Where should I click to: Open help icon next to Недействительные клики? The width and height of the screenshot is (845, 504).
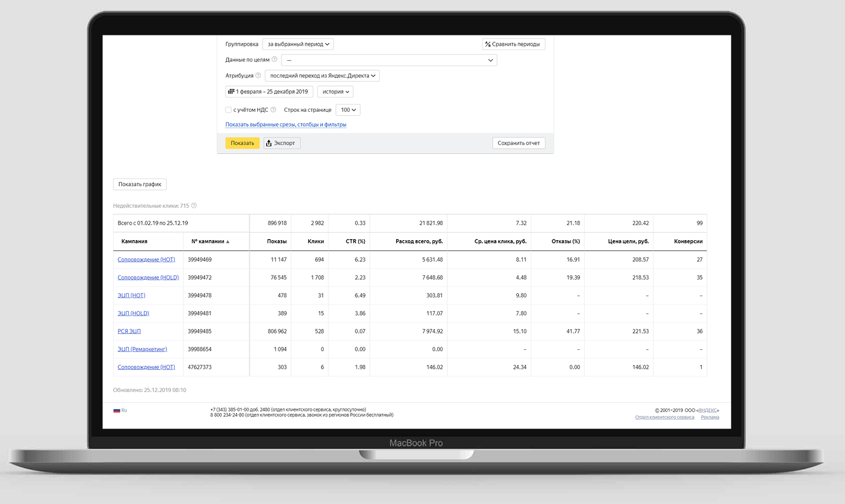[194, 206]
